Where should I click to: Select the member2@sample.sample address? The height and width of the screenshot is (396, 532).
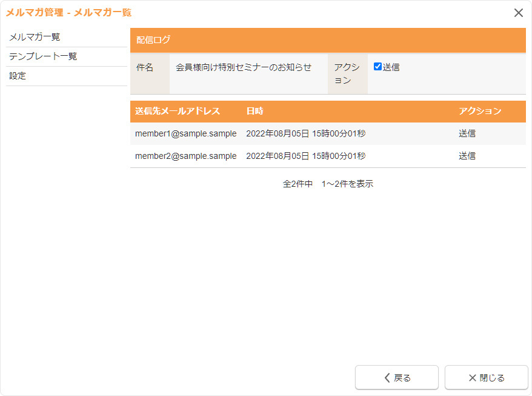[185, 156]
